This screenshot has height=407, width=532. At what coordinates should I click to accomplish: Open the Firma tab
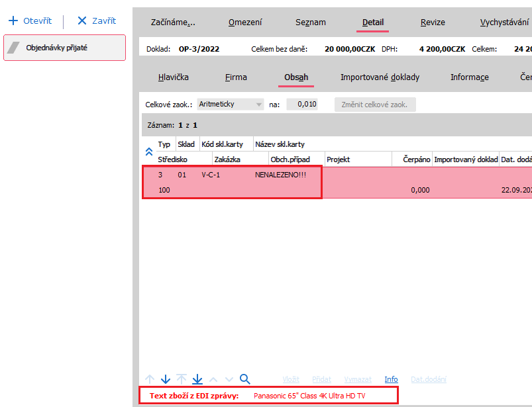236,77
